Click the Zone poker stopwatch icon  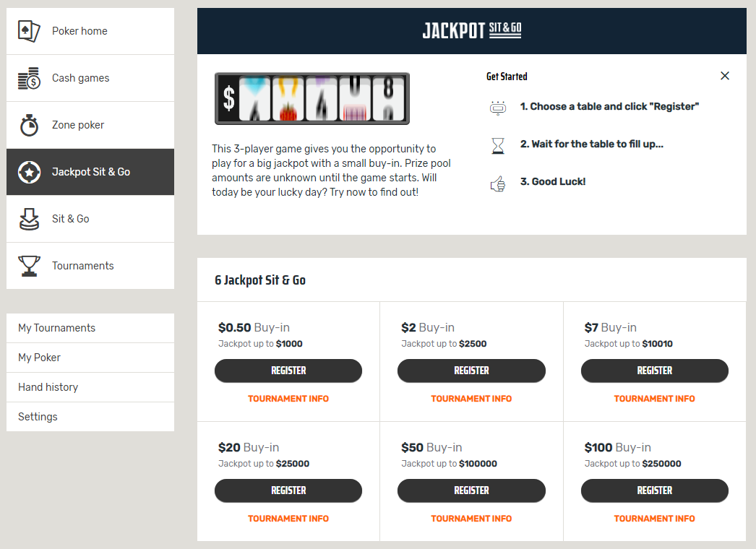coord(29,125)
